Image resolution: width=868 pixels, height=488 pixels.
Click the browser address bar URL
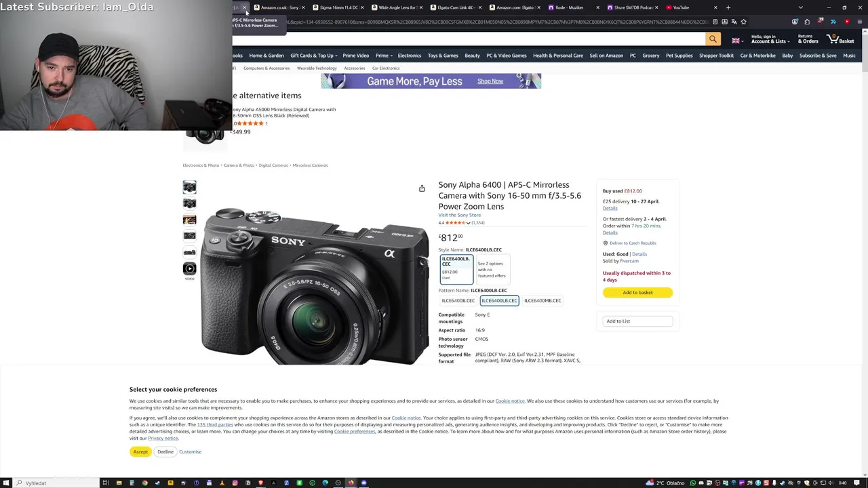click(495, 22)
